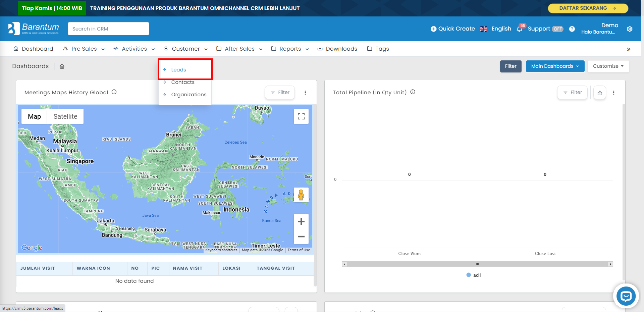Viewport: 644px width, 312px height.
Task: Go to the Dashboard menu
Action: (x=33, y=49)
